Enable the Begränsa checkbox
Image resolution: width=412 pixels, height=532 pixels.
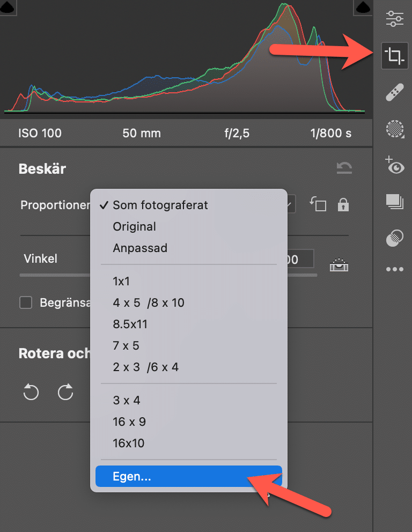click(x=26, y=303)
